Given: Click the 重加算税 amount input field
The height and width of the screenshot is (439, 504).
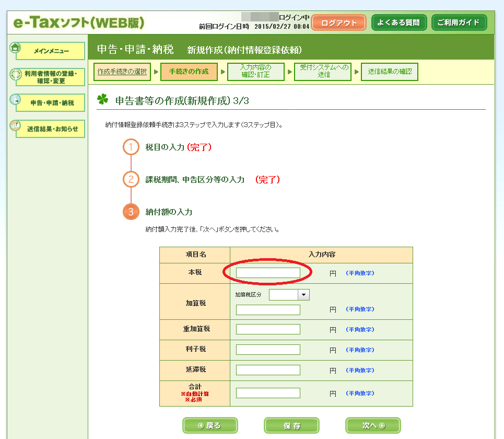Looking at the screenshot, I should pyautogui.click(x=268, y=329).
